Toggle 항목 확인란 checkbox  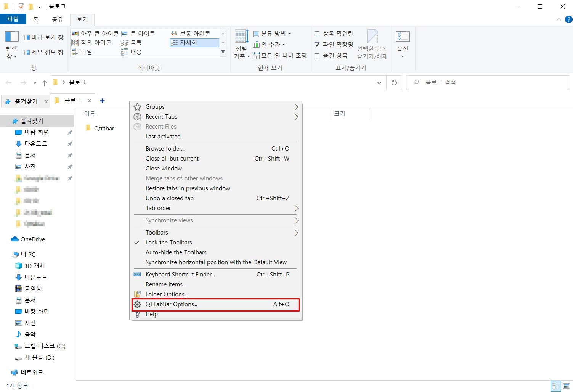coord(317,34)
